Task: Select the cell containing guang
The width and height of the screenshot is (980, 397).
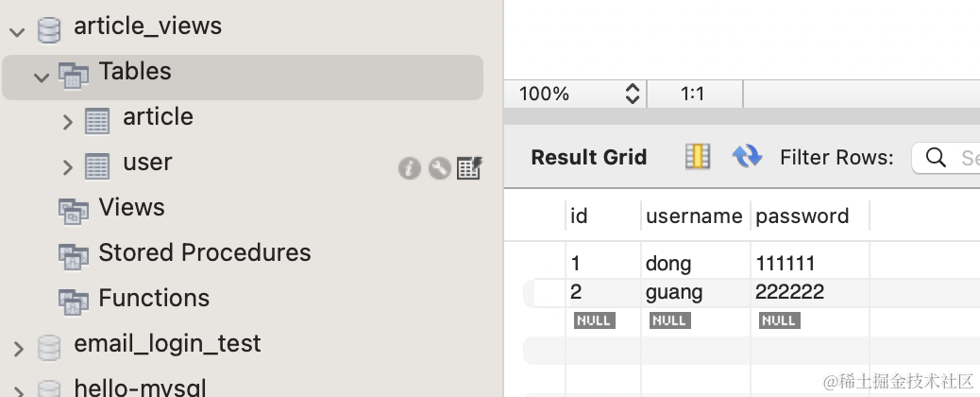Action: [674, 292]
